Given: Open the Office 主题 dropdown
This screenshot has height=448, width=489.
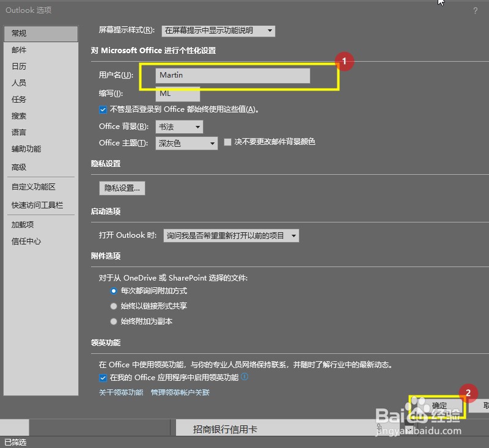Looking at the screenshot, I should pyautogui.click(x=186, y=144).
